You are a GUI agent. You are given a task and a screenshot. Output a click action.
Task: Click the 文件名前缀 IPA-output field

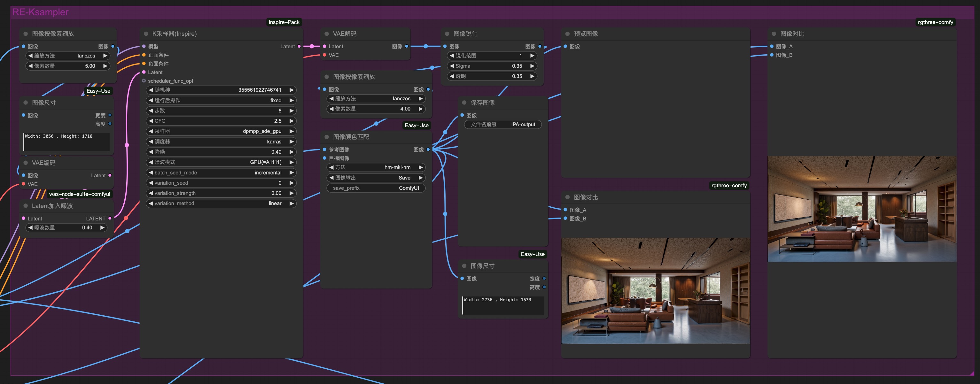point(502,124)
